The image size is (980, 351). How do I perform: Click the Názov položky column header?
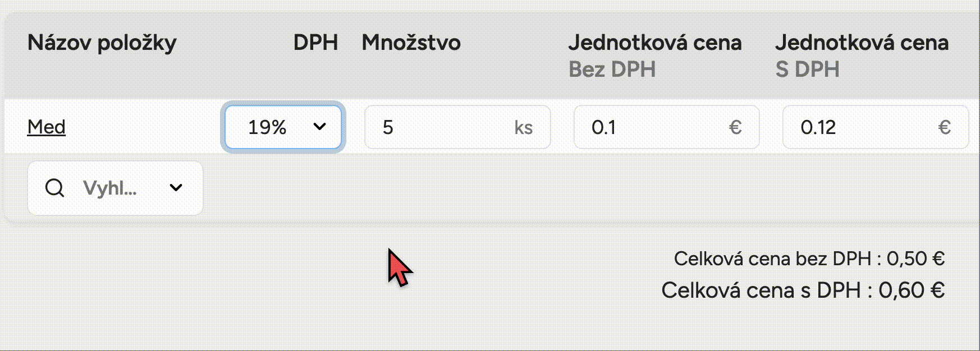[x=102, y=43]
